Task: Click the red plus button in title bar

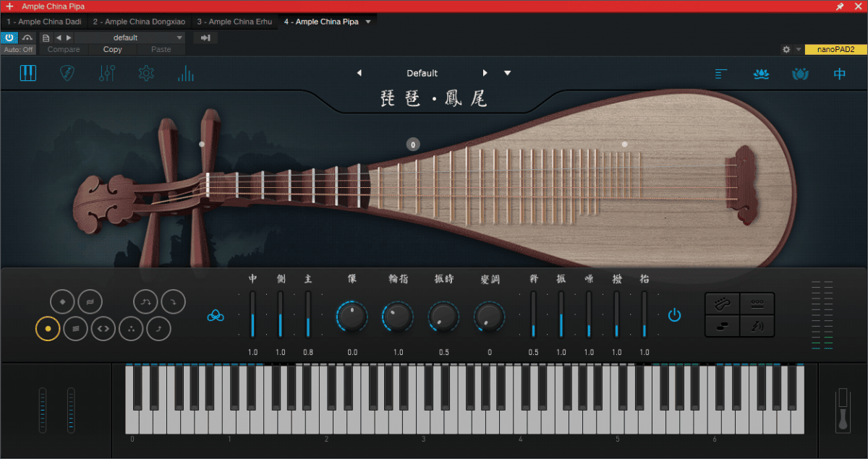Action: (9, 6)
